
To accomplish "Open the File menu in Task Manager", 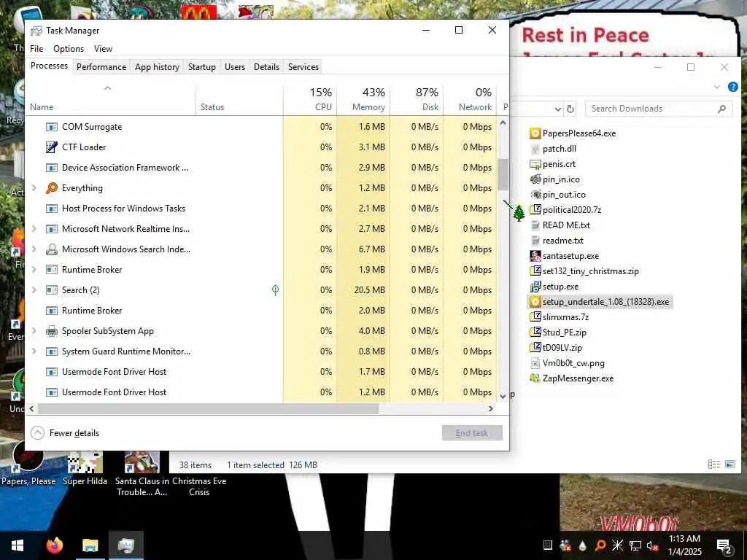I will (36, 49).
